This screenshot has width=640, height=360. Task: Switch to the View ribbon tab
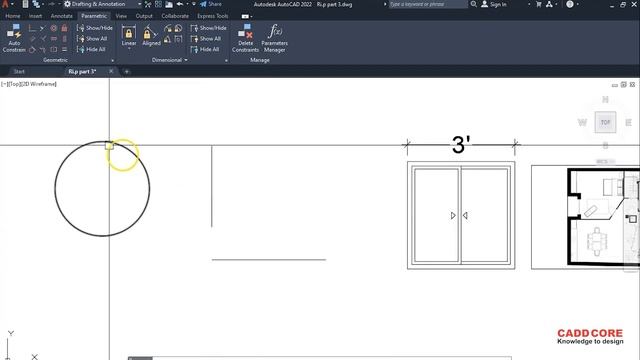click(121, 16)
